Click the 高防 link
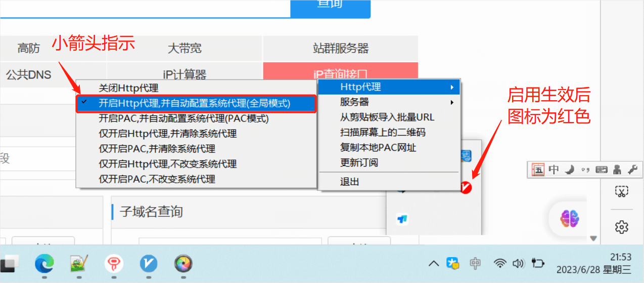The width and height of the screenshot is (644, 283). click(x=28, y=48)
